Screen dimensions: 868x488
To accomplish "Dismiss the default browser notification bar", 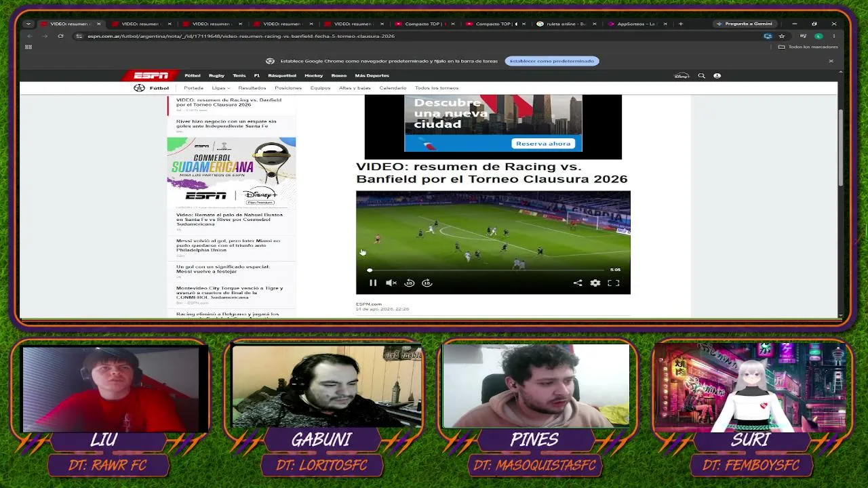I will point(831,61).
